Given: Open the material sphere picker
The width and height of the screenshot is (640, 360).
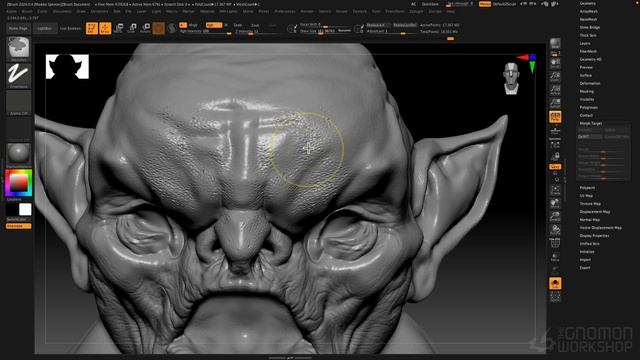Looking at the screenshot, I should point(19,154).
